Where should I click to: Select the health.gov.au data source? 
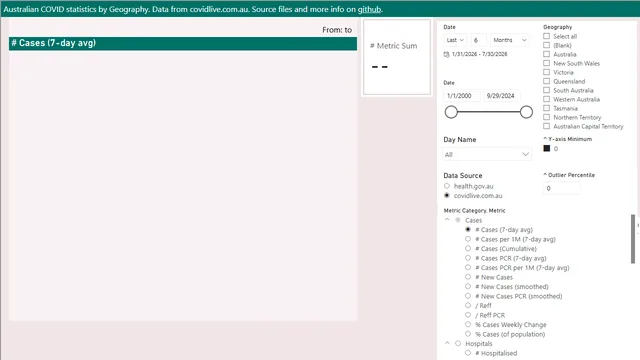point(447,186)
